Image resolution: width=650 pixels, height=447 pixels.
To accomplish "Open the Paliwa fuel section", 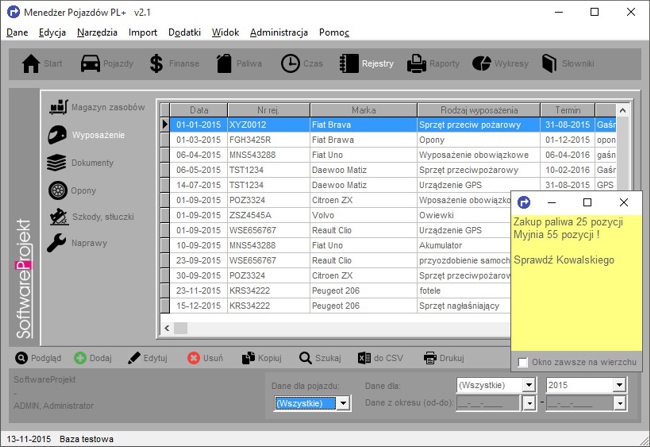I will click(x=239, y=64).
